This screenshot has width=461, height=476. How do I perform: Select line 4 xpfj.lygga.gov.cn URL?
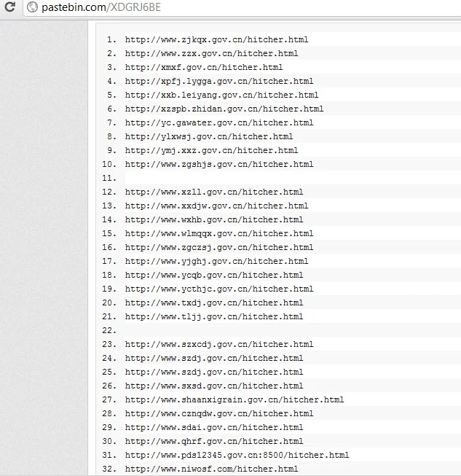[219, 82]
